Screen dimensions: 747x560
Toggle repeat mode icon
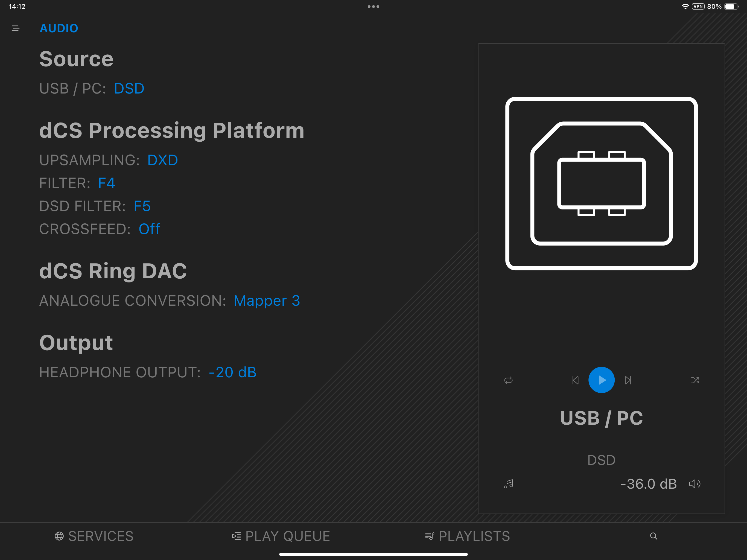coord(508,380)
